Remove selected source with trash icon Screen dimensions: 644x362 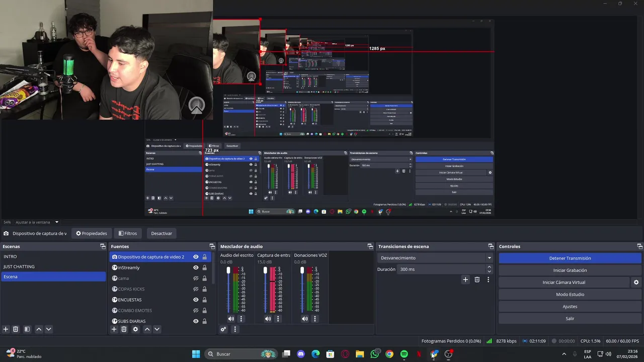click(124, 329)
